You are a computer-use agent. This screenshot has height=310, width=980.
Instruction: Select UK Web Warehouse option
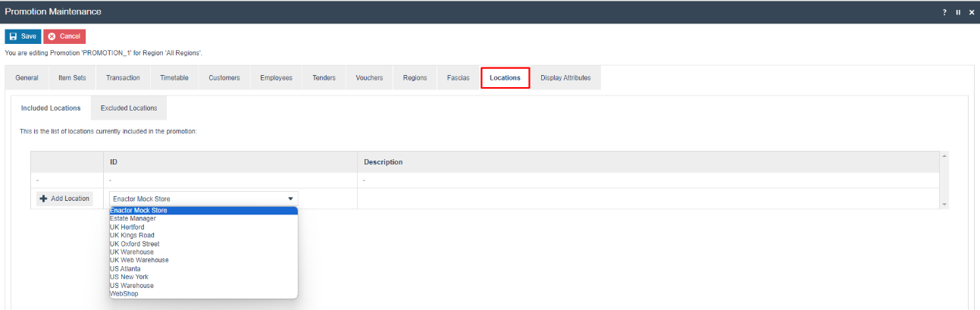[x=203, y=260]
